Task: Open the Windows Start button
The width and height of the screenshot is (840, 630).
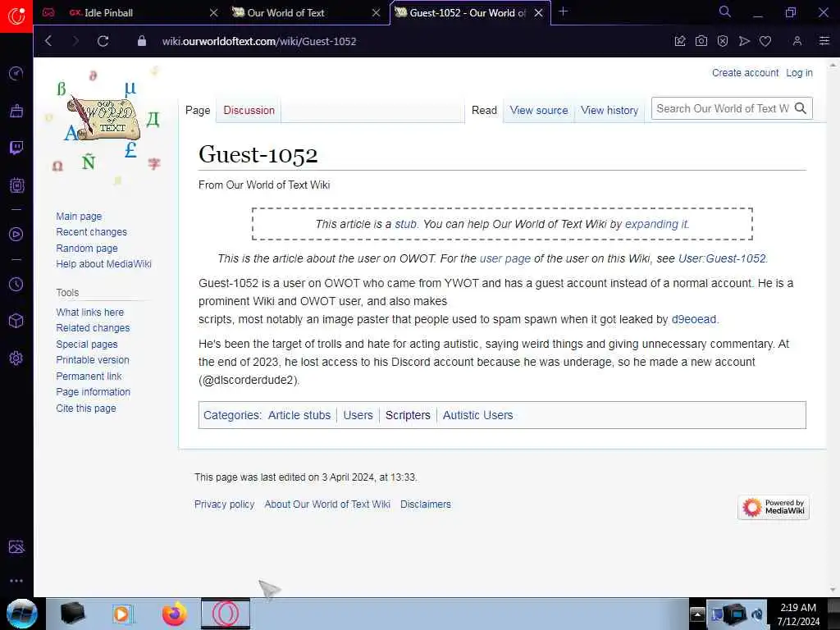Action: click(x=22, y=614)
